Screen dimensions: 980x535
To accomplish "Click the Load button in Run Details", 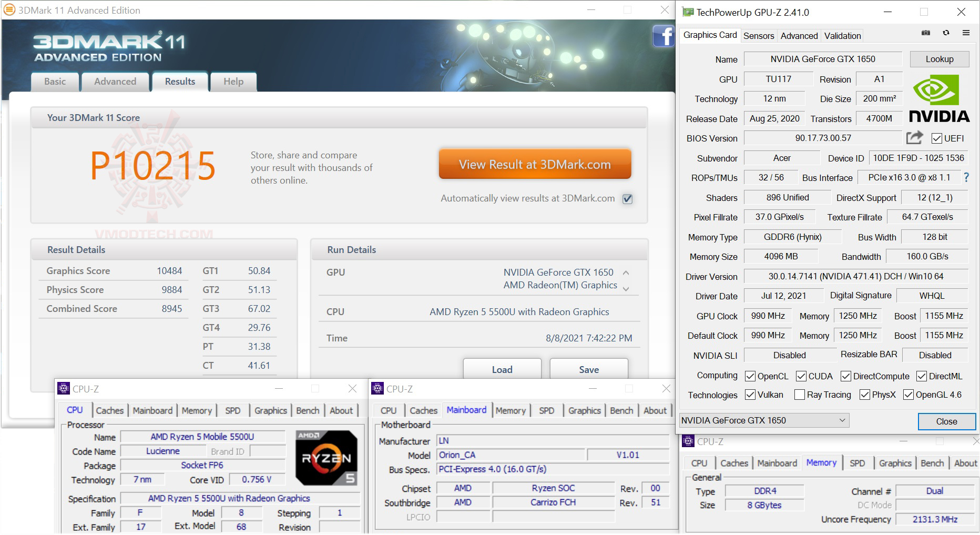I will (502, 369).
